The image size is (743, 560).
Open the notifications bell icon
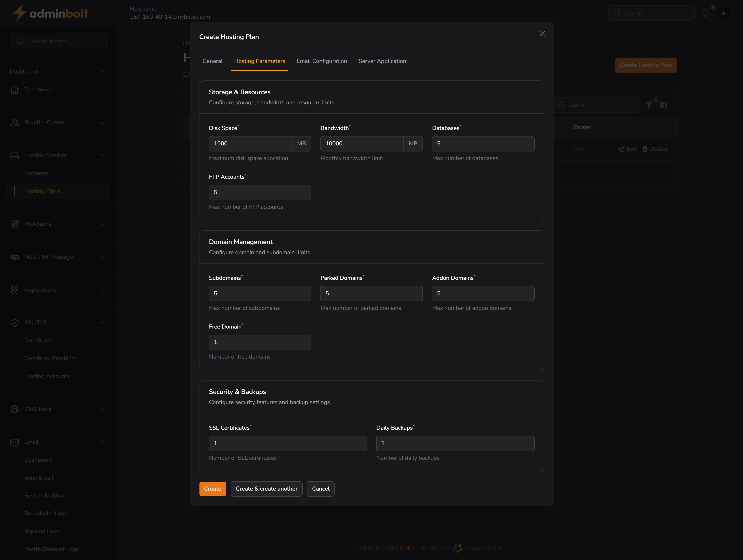[705, 13]
